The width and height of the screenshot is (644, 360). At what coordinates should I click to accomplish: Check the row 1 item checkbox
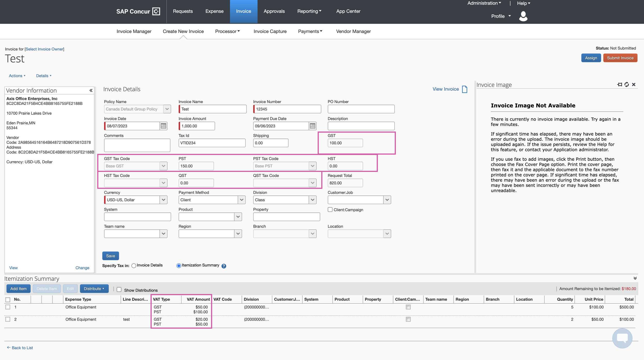(8, 307)
